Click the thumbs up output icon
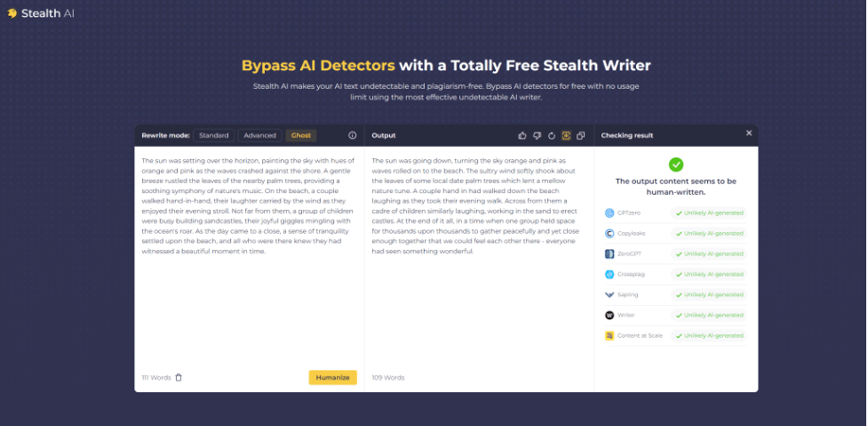 522,135
